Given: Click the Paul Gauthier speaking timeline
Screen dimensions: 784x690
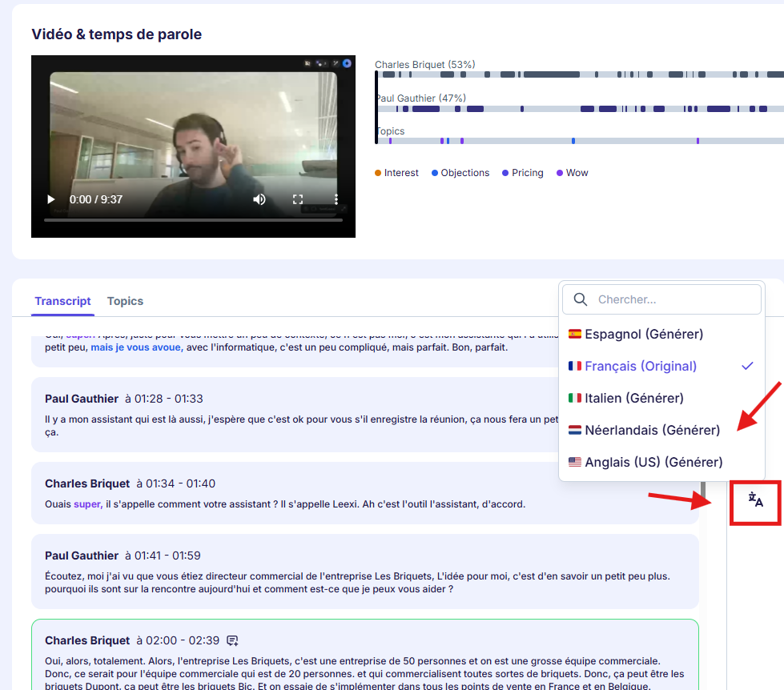Looking at the screenshot, I should [x=580, y=108].
